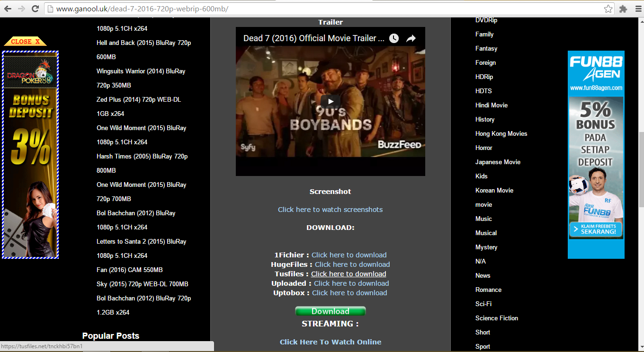Select the Foreign category
Image resolution: width=644 pixels, height=352 pixels.
486,62
